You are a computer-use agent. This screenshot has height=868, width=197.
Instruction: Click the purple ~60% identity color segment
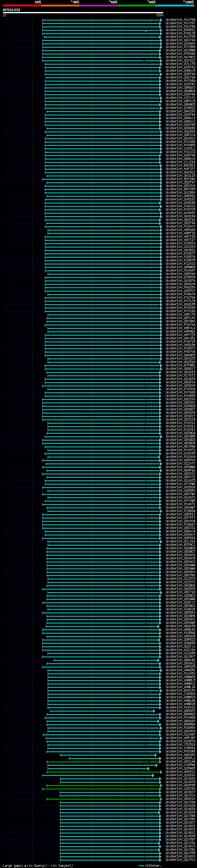pos(99,6)
